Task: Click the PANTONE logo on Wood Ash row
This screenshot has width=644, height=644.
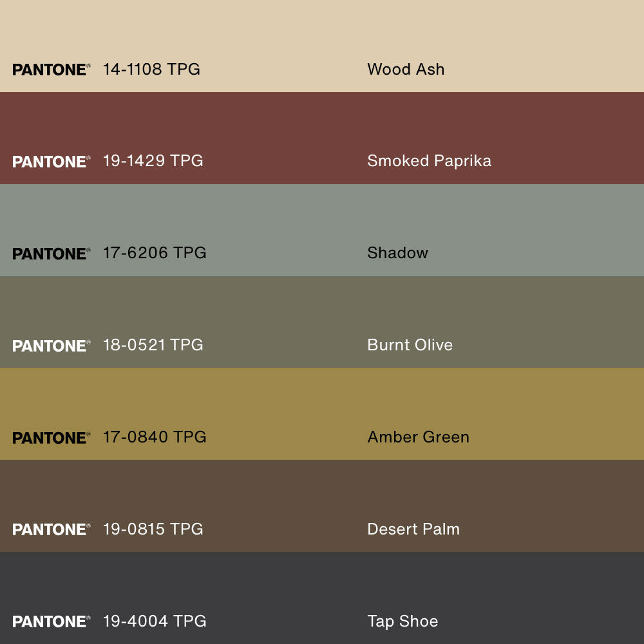Action: coord(51,70)
